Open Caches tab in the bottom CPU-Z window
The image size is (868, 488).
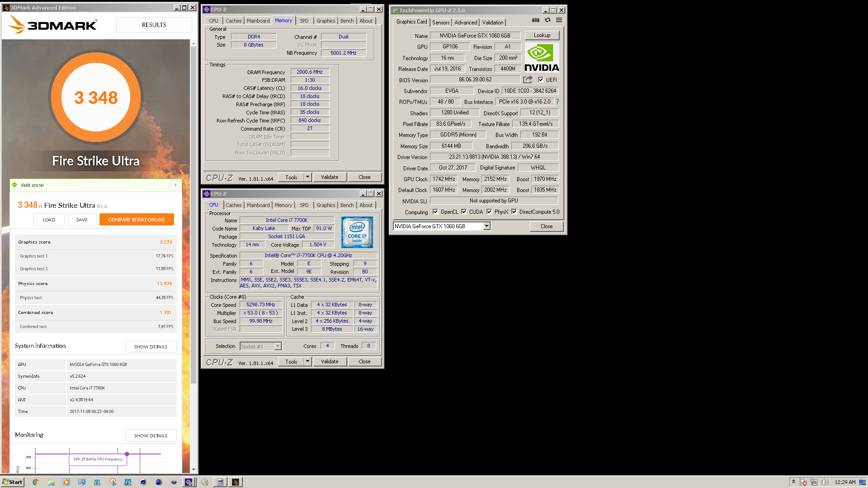pyautogui.click(x=234, y=205)
